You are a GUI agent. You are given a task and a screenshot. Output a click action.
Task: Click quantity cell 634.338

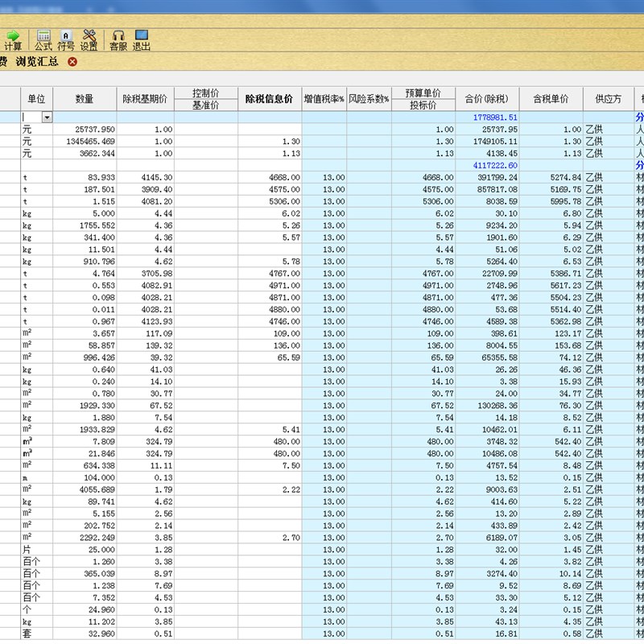85,466
